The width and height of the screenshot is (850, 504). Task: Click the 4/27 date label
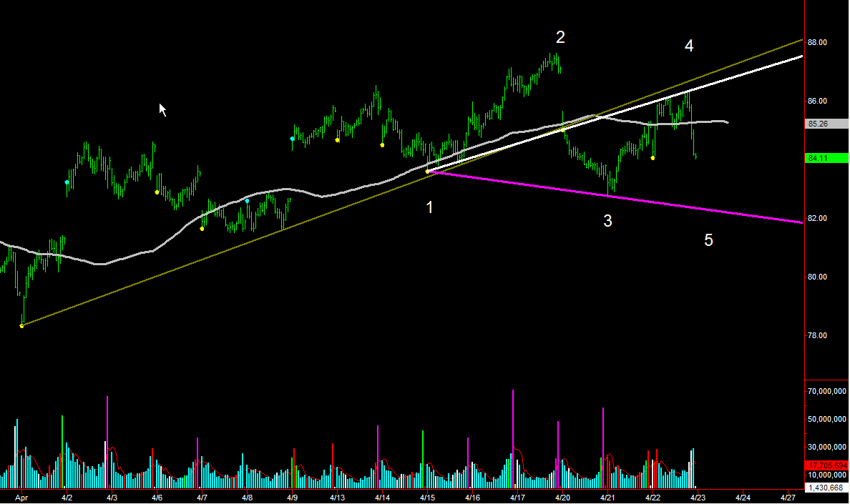[x=788, y=498]
